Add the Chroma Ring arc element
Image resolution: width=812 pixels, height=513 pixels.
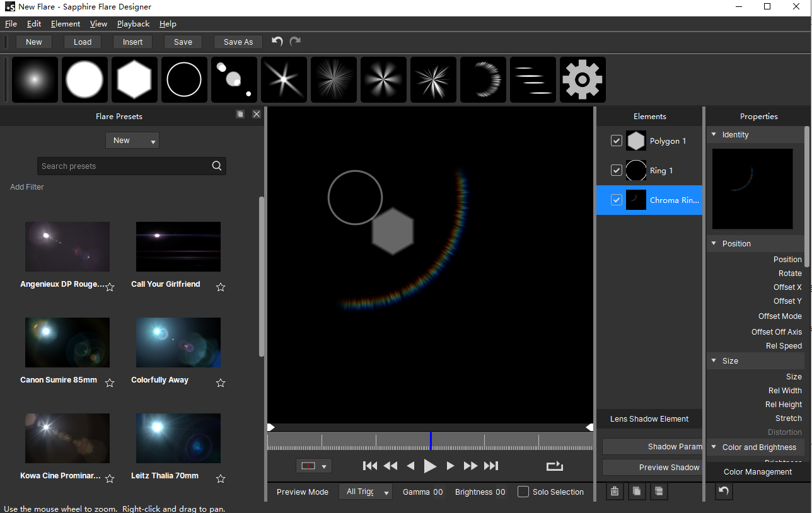pyautogui.click(x=483, y=80)
